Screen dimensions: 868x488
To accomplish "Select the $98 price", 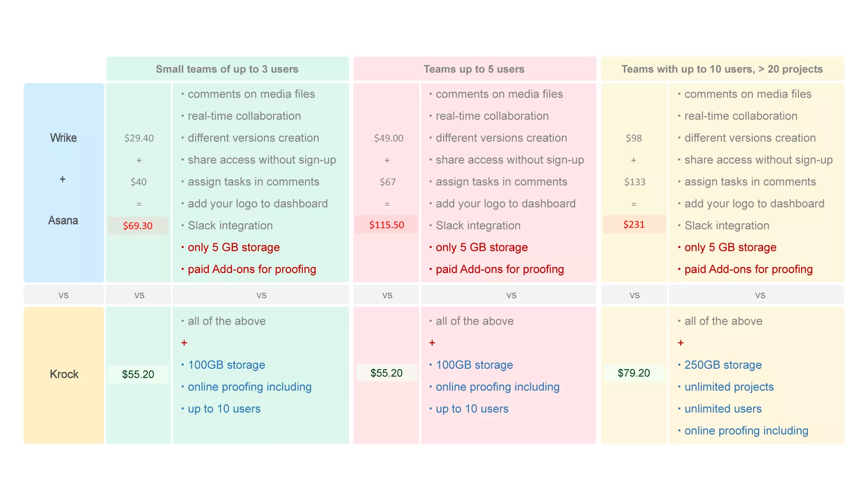I will pyautogui.click(x=634, y=138).
